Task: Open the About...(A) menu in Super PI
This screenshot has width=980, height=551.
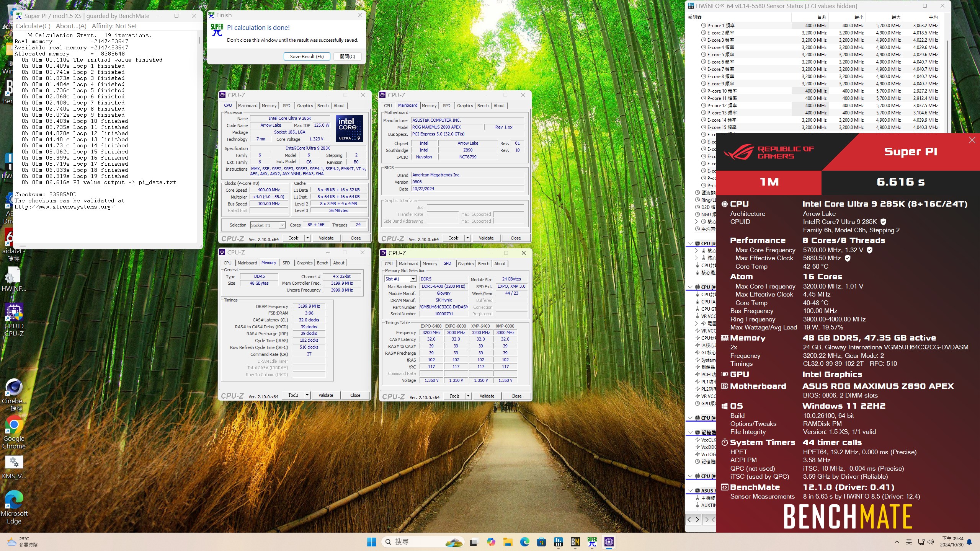Action: coord(71,26)
